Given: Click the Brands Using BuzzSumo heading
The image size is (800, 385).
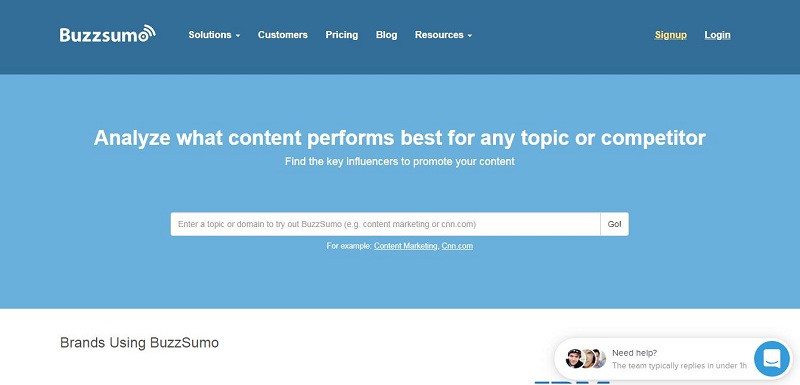Looking at the screenshot, I should (139, 342).
